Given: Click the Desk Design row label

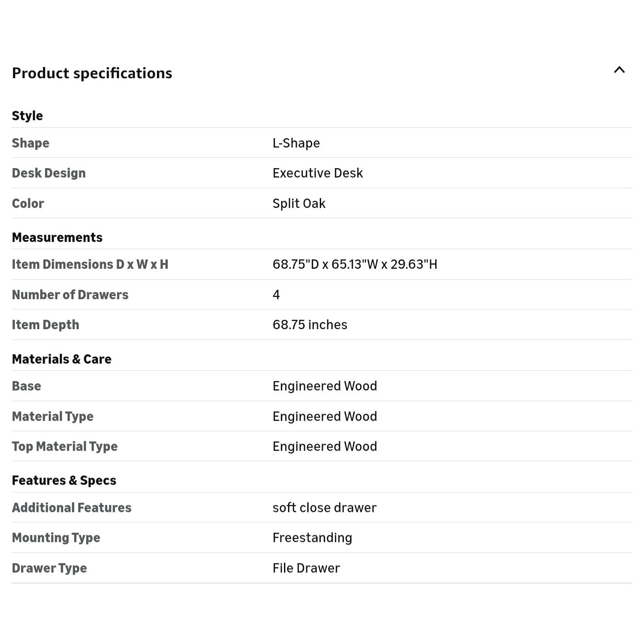Looking at the screenshot, I should tap(49, 173).
